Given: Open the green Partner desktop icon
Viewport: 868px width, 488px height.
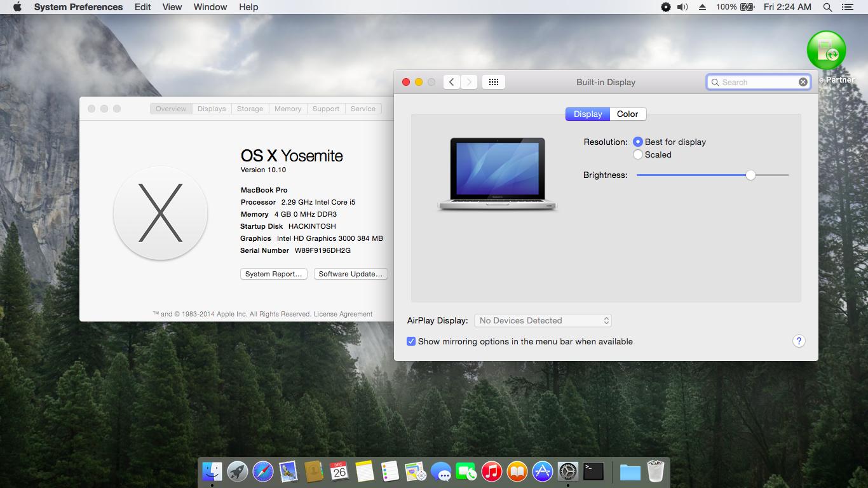Looking at the screenshot, I should 826,51.
